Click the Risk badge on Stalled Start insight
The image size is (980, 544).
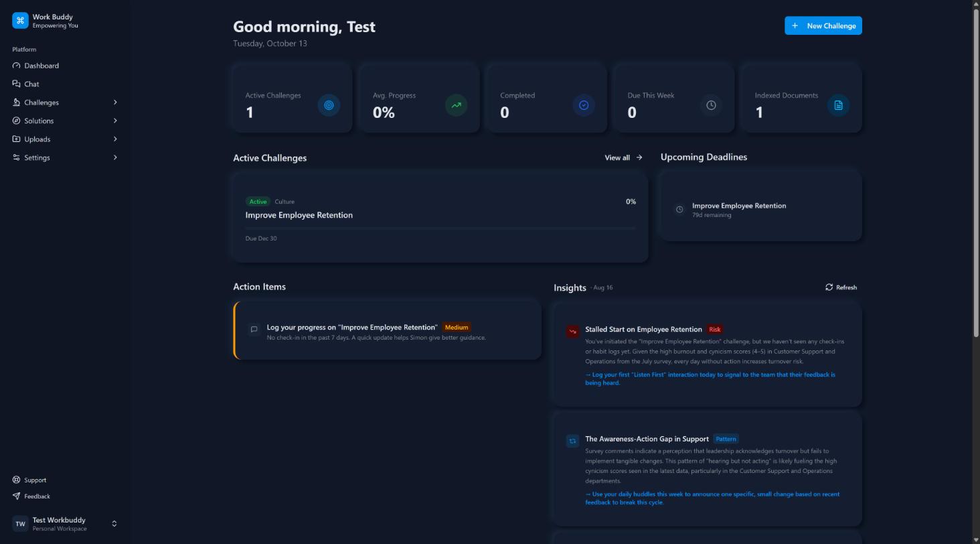(x=715, y=330)
